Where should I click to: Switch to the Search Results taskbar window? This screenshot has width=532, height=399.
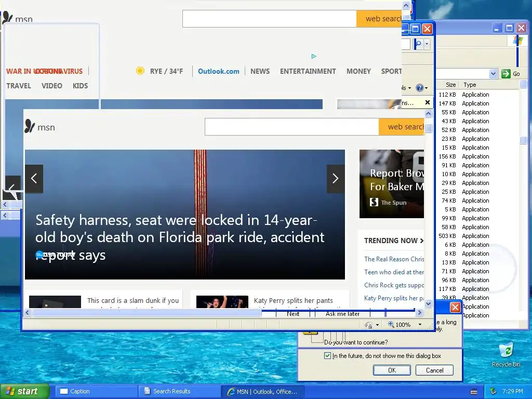click(x=180, y=391)
